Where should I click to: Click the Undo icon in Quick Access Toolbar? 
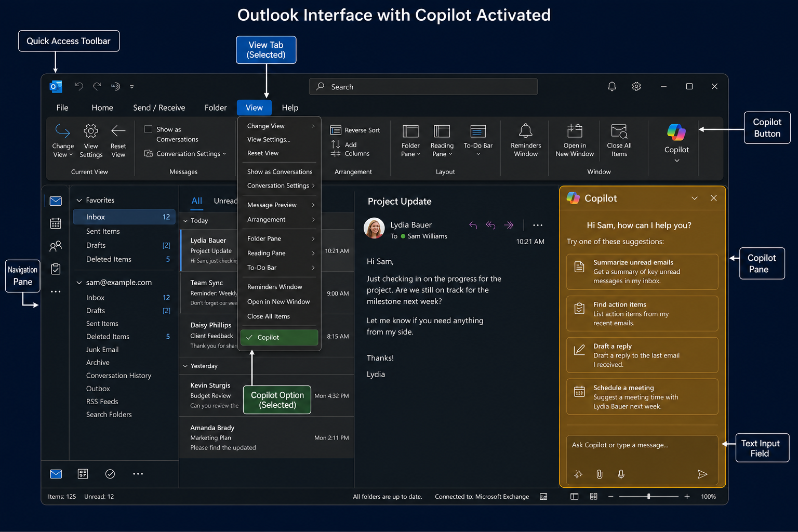pyautogui.click(x=79, y=86)
